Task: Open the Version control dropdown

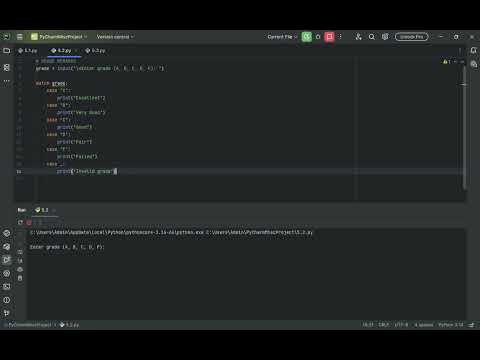Action: click(x=115, y=37)
